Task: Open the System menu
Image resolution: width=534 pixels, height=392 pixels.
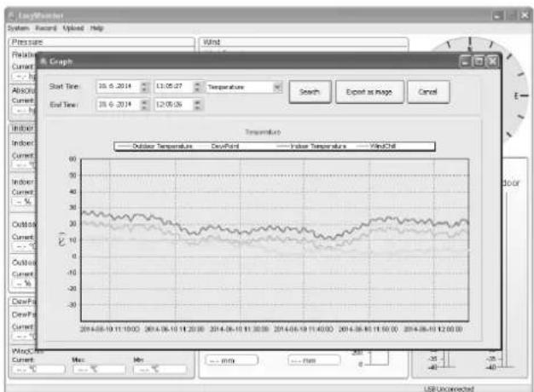Action: click(x=19, y=28)
